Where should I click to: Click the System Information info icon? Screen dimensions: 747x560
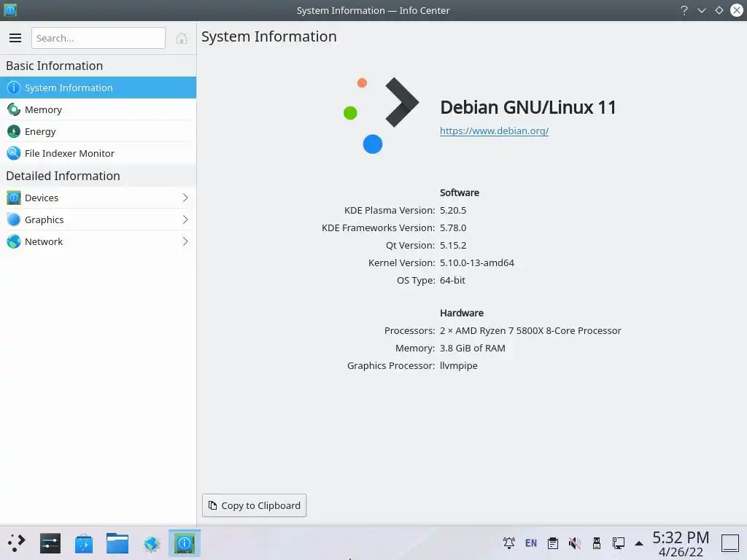click(14, 87)
